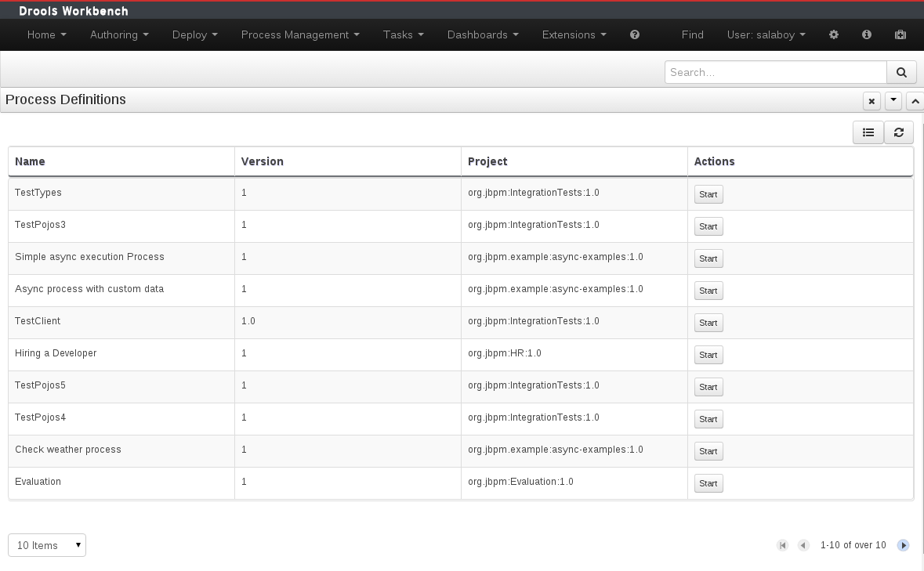
Task: Refresh the process definitions list
Action: [x=899, y=132]
